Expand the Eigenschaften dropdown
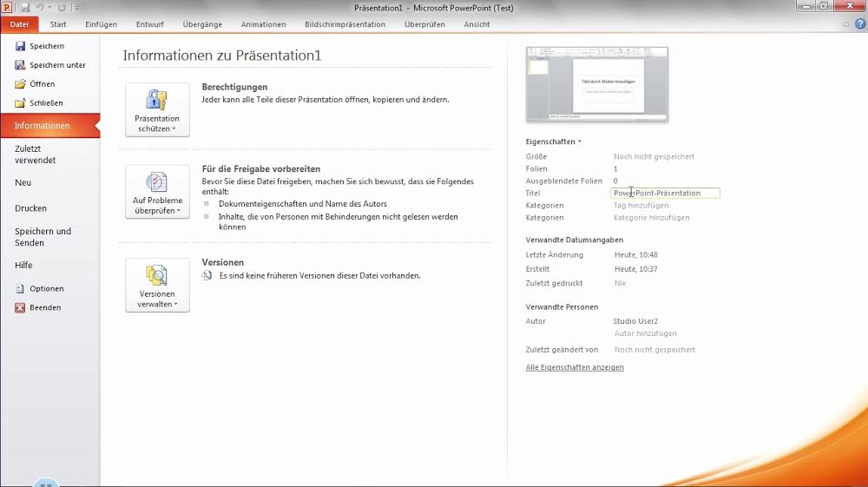 pos(554,141)
